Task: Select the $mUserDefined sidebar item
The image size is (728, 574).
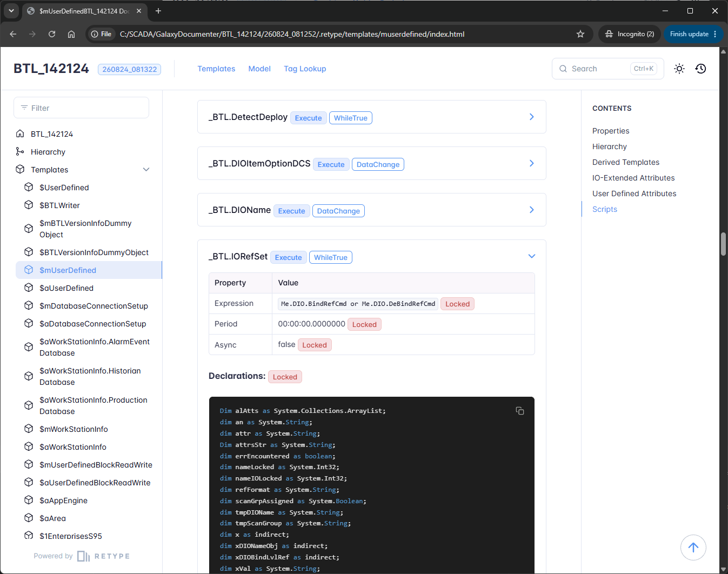Action: (x=89, y=270)
